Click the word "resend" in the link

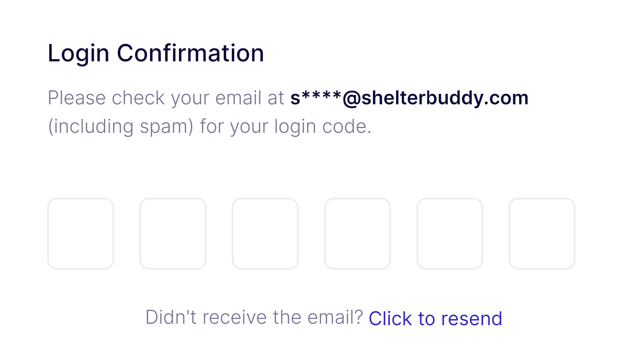pyautogui.click(x=471, y=318)
